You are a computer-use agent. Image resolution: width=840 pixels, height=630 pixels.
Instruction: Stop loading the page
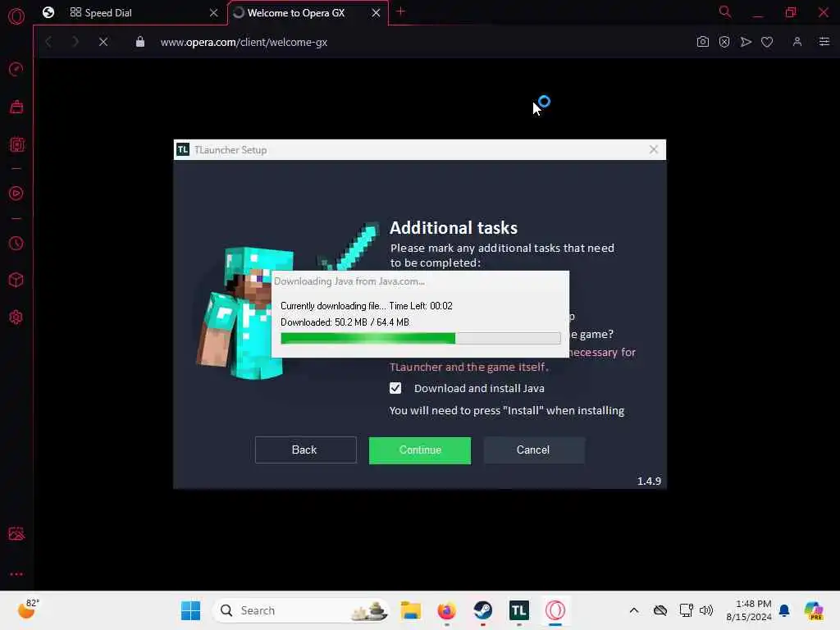pyautogui.click(x=103, y=42)
